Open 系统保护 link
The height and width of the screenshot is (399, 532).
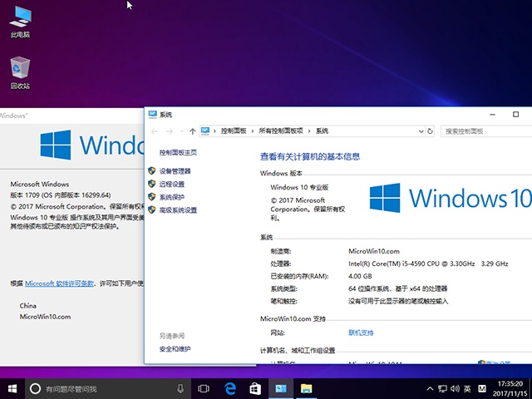click(x=172, y=197)
